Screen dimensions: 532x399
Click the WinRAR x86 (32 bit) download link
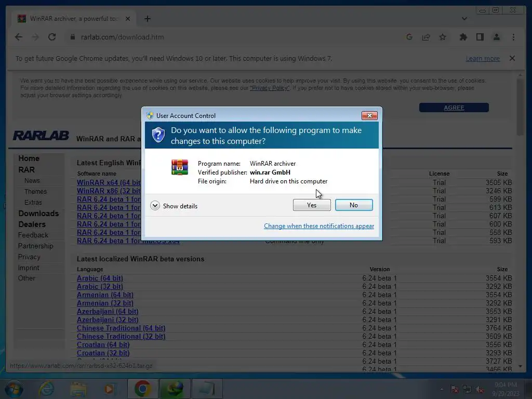(x=109, y=191)
